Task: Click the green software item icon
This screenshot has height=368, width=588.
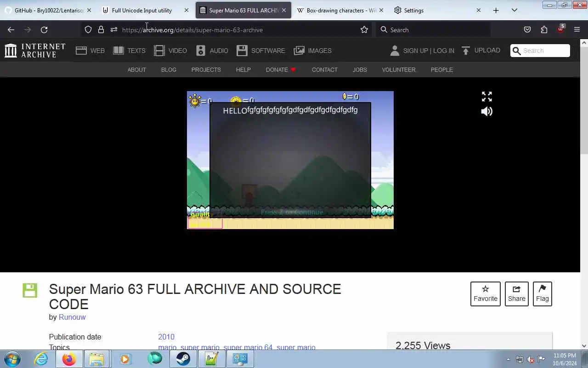Action: click(30, 290)
